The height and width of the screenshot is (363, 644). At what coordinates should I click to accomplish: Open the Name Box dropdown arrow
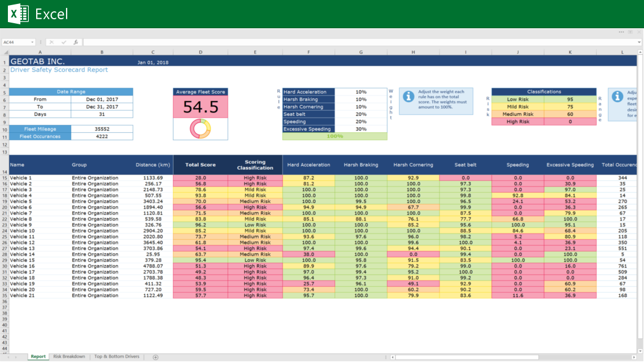[33, 42]
